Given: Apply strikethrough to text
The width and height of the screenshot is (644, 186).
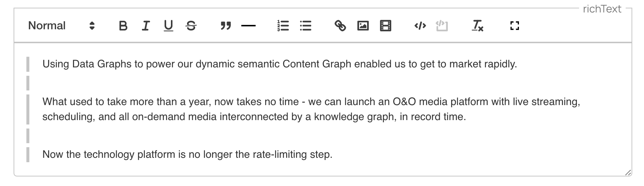Looking at the screenshot, I should 191,26.
